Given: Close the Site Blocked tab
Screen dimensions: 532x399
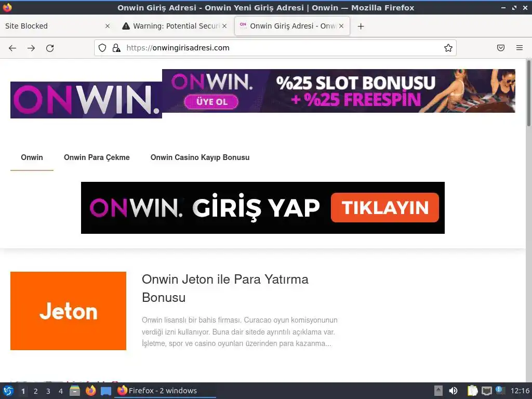Looking at the screenshot, I should pos(108,26).
